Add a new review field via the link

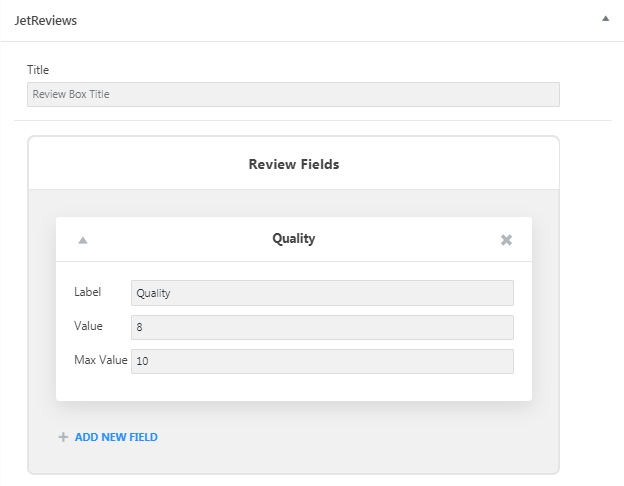(116, 437)
